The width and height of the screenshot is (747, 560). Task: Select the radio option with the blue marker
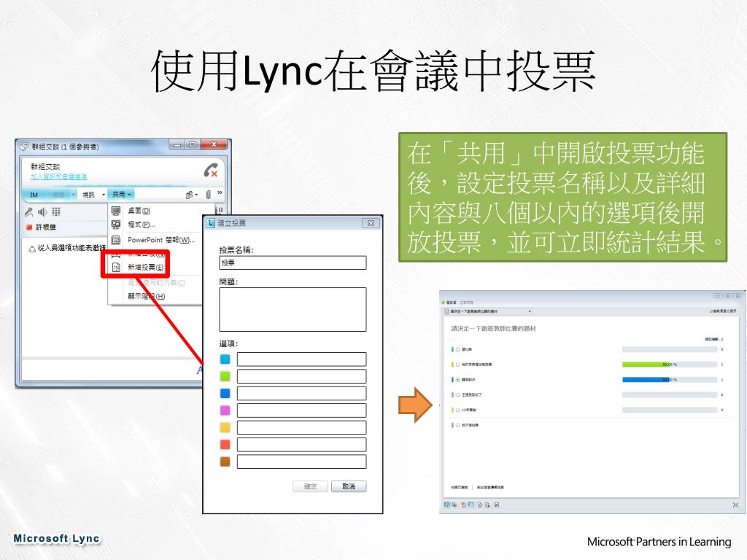(458, 380)
